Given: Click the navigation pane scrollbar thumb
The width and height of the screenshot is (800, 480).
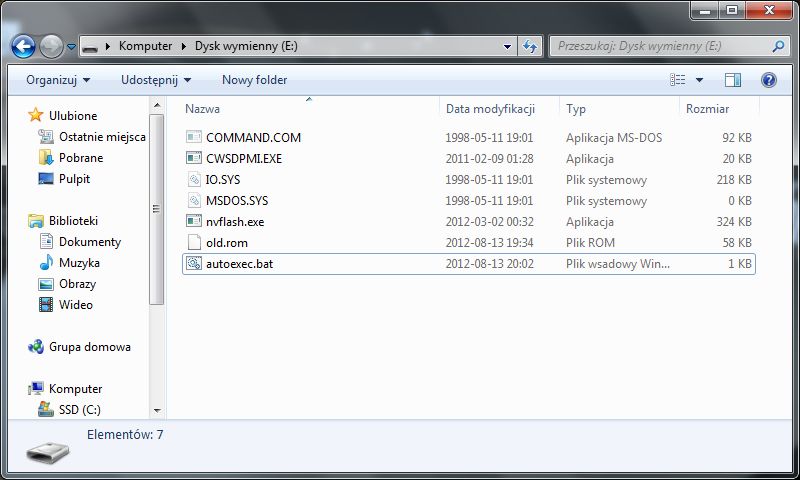Looking at the screenshot, I should tap(157, 209).
